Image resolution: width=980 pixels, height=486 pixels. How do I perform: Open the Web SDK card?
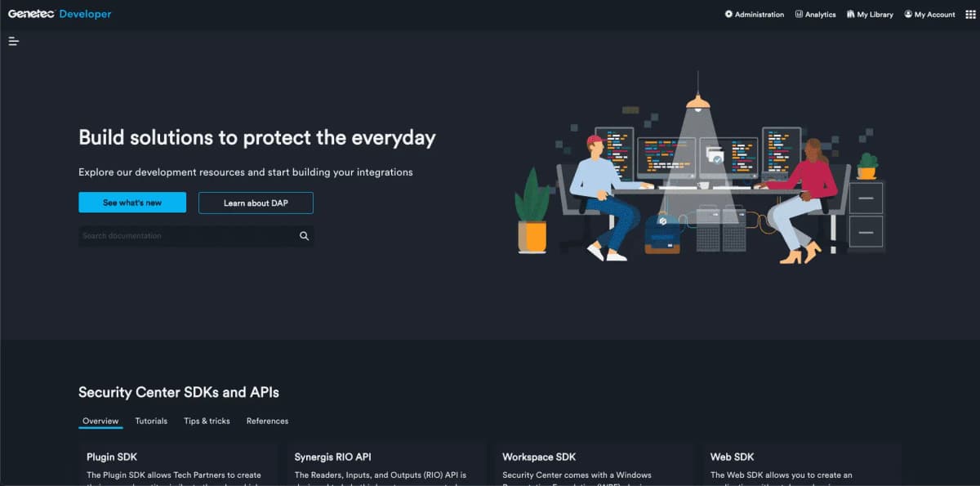802,466
